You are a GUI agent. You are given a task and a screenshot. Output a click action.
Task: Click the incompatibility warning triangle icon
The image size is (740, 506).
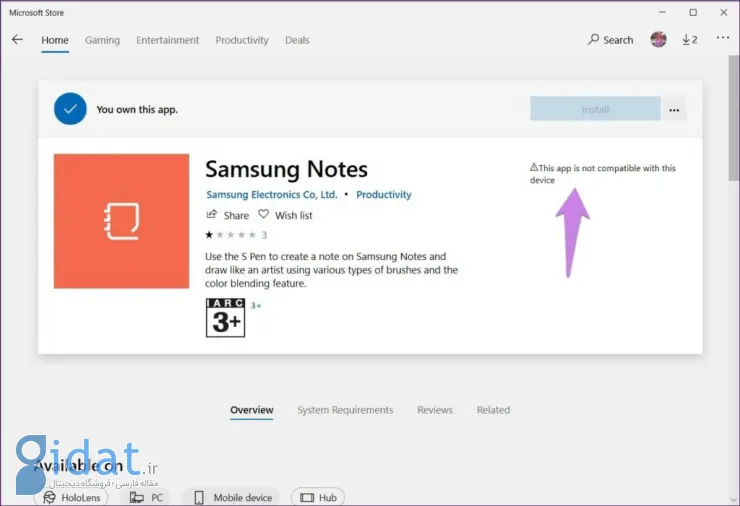pos(534,167)
